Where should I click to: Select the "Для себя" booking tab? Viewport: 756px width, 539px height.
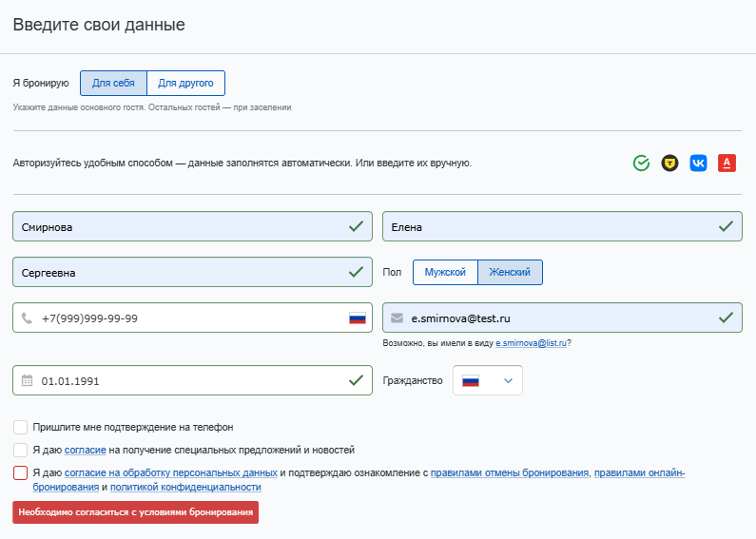113,84
